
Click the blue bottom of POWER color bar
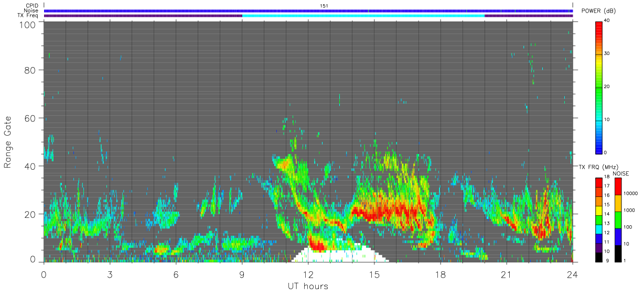pyautogui.click(x=598, y=148)
